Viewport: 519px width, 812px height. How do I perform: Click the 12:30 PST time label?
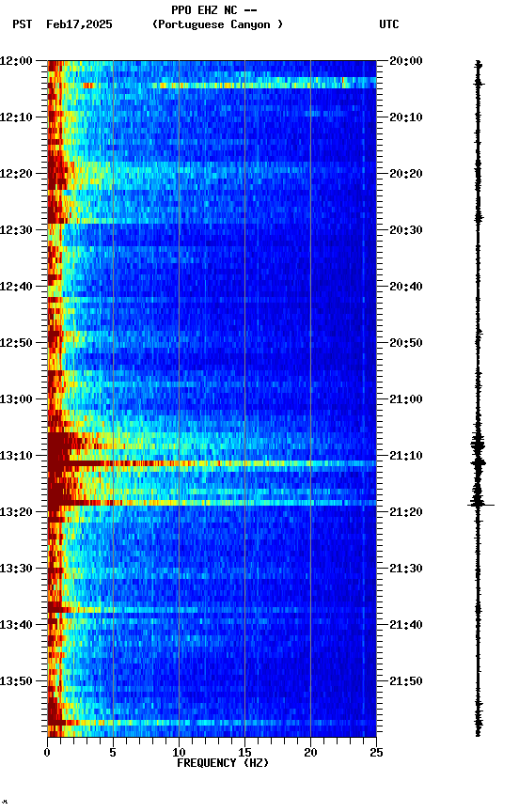click(x=16, y=230)
